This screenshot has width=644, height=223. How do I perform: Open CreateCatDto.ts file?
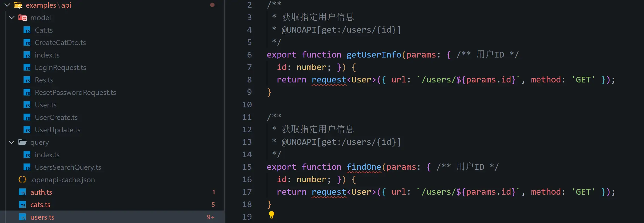60,43
